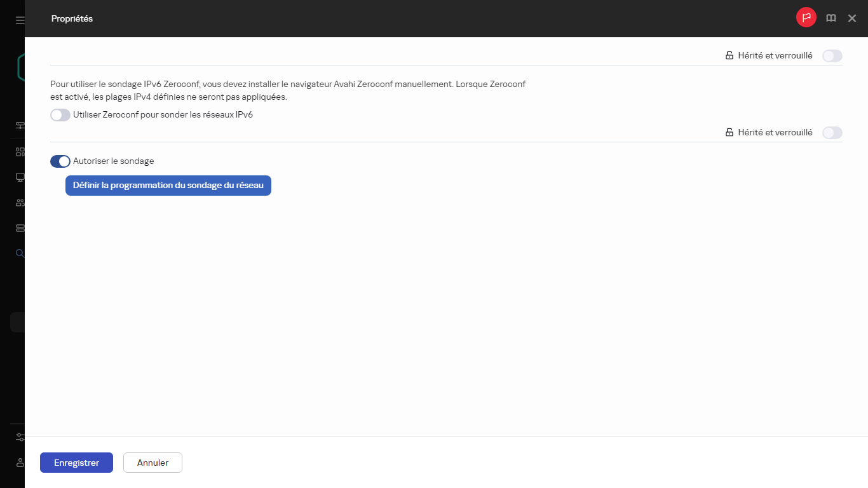Open the settings sliders icon in the sidebar
The width and height of the screenshot is (868, 488).
click(20, 437)
